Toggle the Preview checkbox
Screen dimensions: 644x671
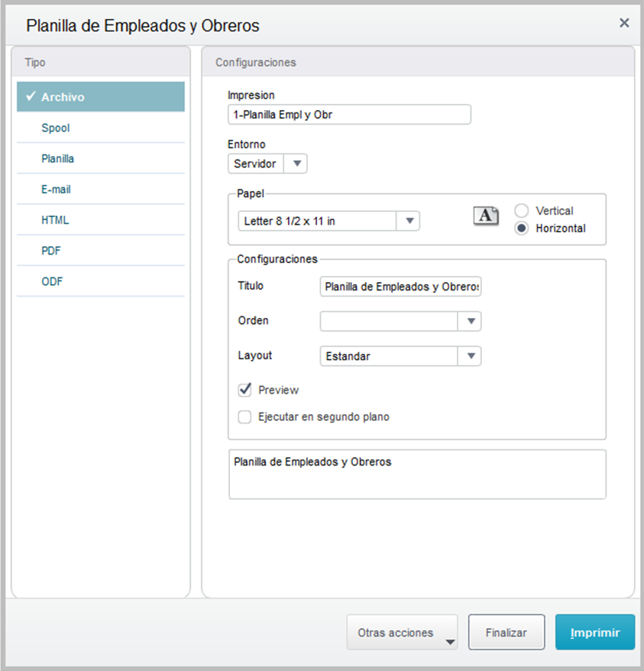245,390
